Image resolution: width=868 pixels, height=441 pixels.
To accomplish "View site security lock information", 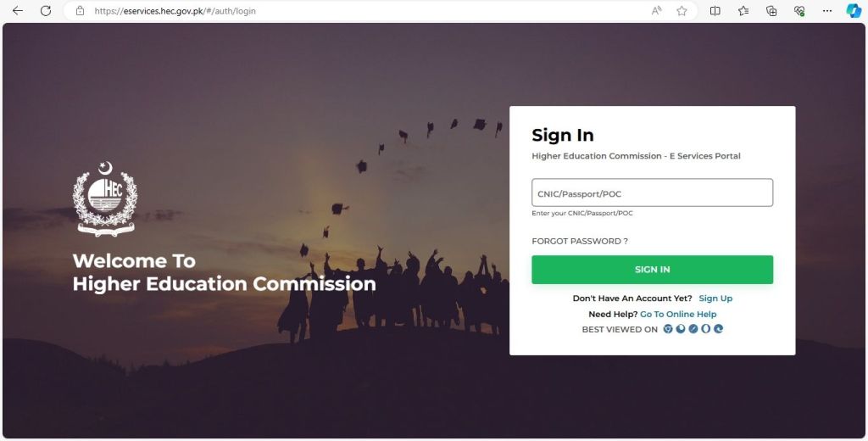I will click(x=81, y=10).
